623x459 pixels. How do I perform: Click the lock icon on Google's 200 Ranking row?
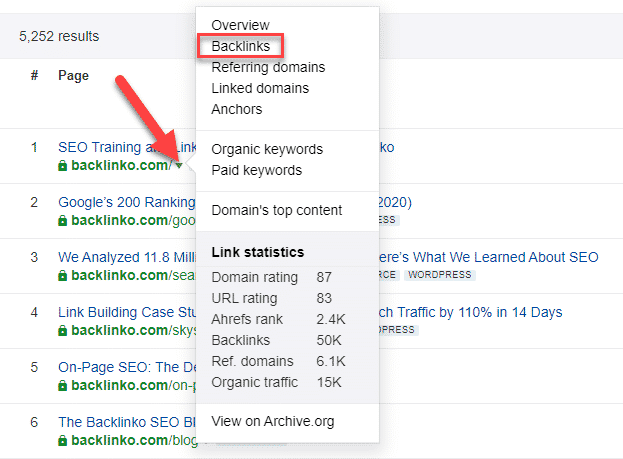[63, 220]
